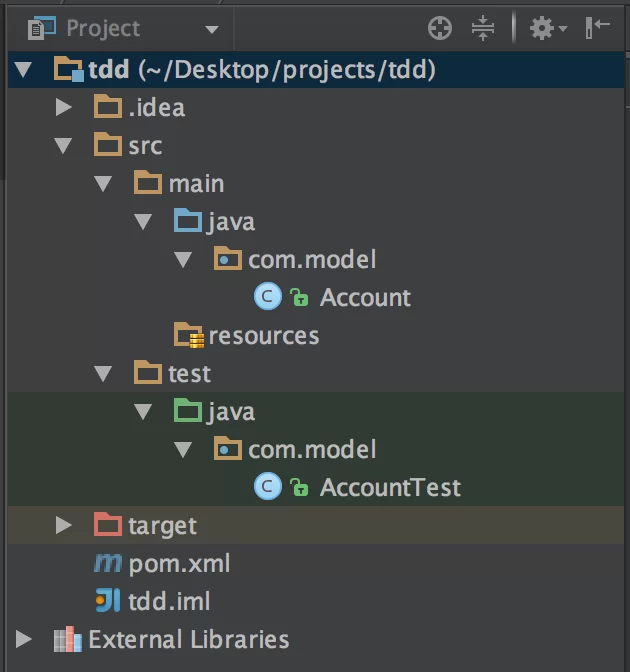Collapse the main folder
Viewport: 630px width, 672px height.
point(103,183)
